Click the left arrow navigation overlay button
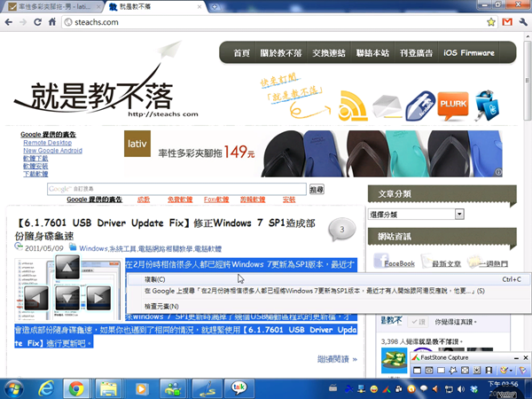The height and width of the screenshot is (399, 532). click(36, 298)
